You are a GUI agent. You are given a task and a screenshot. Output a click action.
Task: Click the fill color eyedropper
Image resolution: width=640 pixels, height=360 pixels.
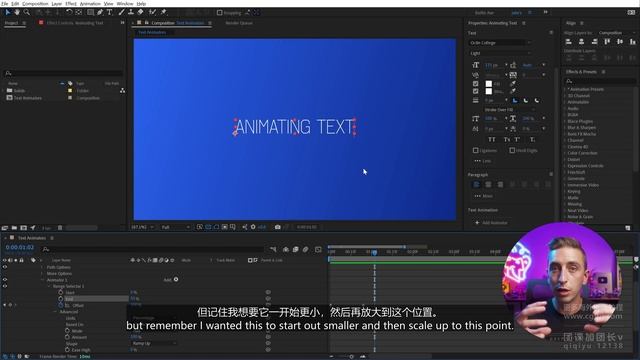click(513, 84)
